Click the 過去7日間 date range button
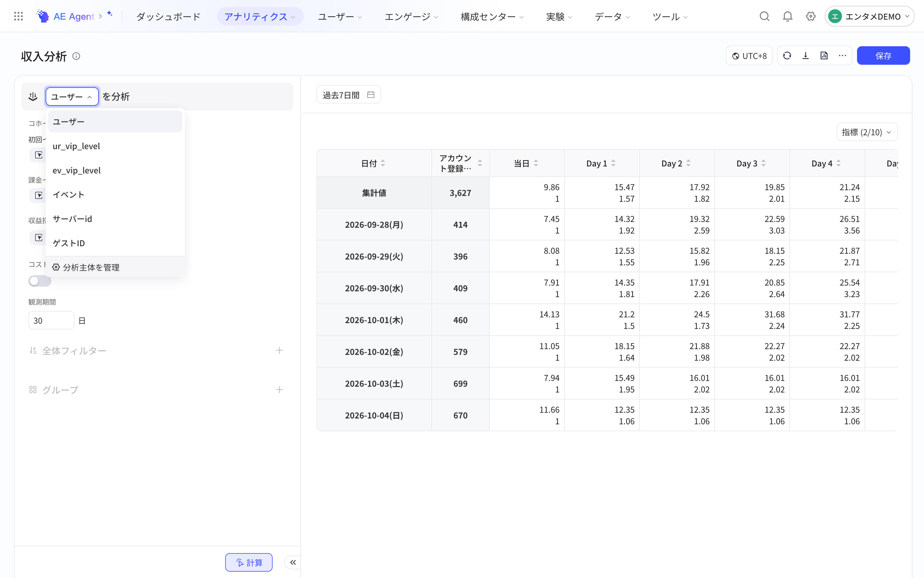 coord(349,95)
